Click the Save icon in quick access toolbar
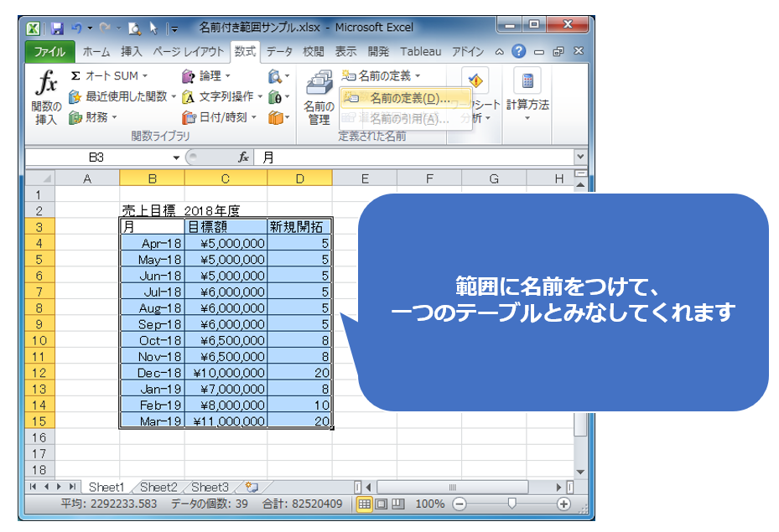779x532 pixels. 57,28
